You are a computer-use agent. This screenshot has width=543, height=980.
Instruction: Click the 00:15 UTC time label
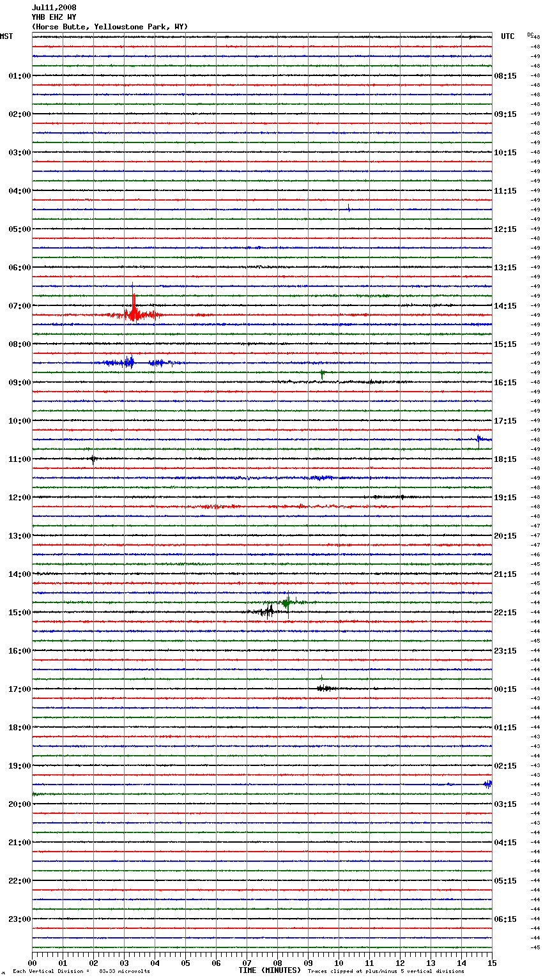pyautogui.click(x=505, y=689)
